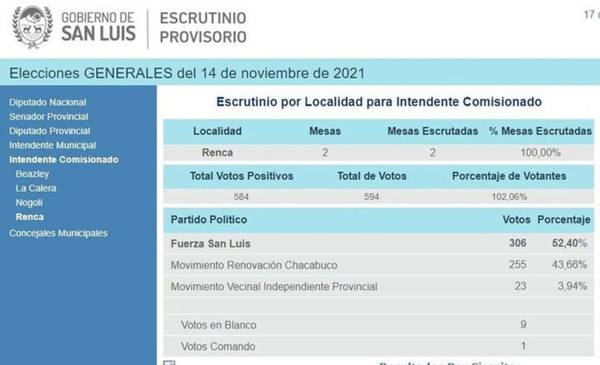Select the Nogoli locality
Viewport: 600px width, 365px height.
29,202
